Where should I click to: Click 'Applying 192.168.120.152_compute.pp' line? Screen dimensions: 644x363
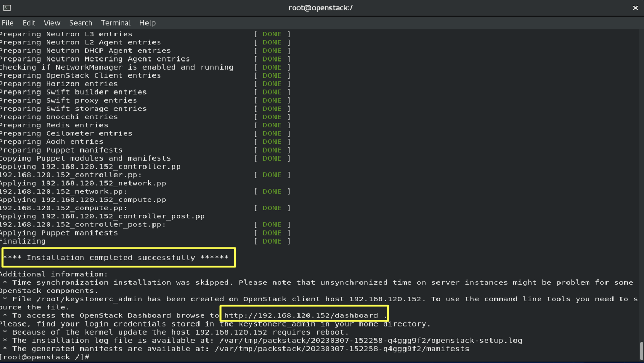[83, 200]
